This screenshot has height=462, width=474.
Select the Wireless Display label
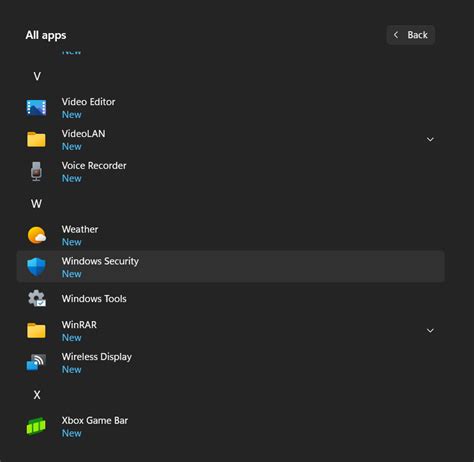pyautogui.click(x=97, y=357)
